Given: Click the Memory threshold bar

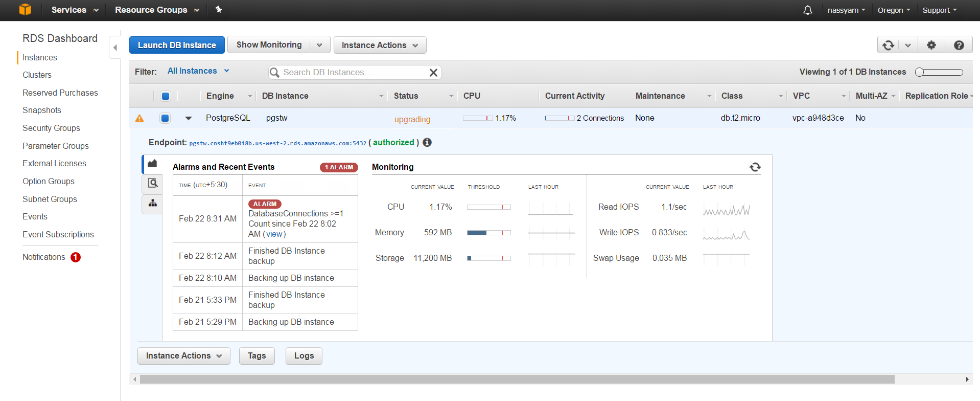Looking at the screenshot, I should pyautogui.click(x=488, y=233).
